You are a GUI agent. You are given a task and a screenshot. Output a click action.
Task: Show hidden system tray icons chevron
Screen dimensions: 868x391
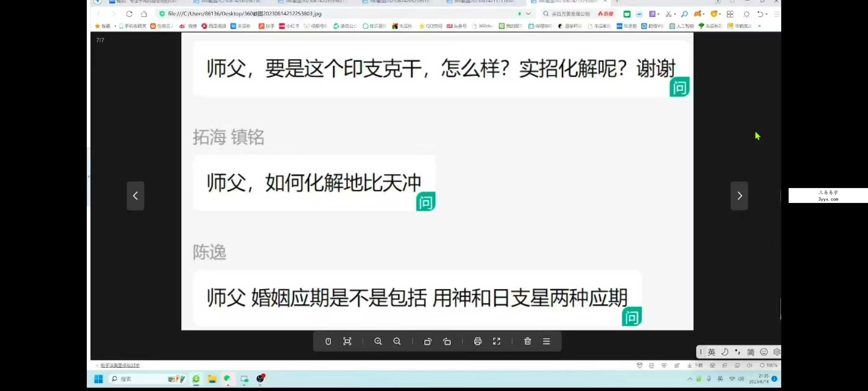[x=690, y=379]
